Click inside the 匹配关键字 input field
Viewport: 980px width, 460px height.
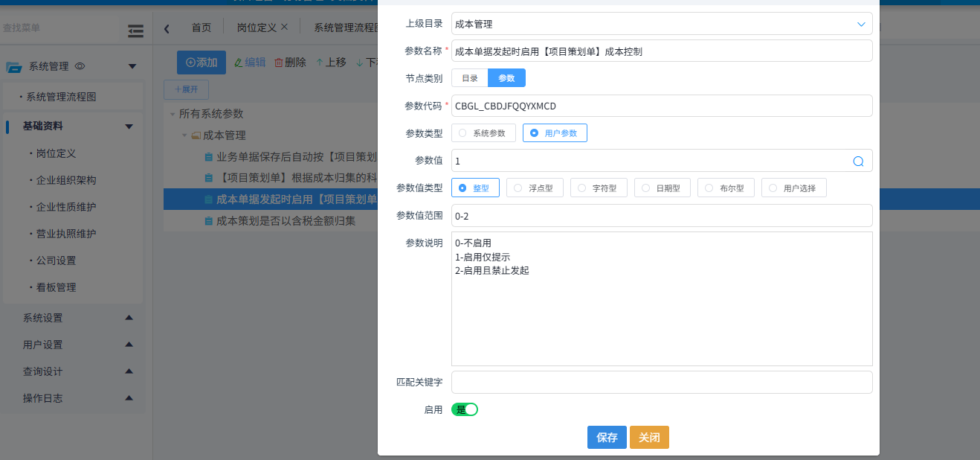(662, 382)
